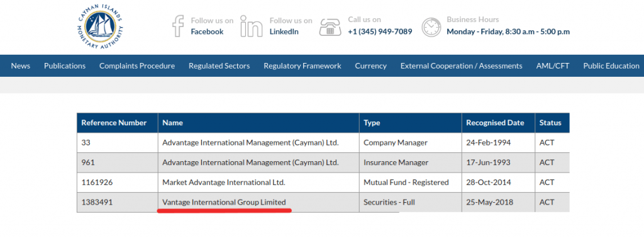Click the Type column header
The height and width of the screenshot is (238, 644).
410,123
